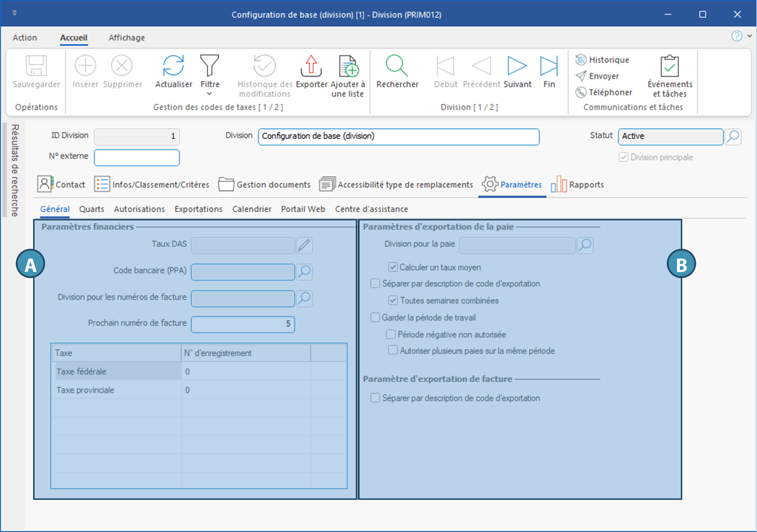Screen dimensions: 757x532
Task: Open Statut lookup next to Active
Action: pos(733,137)
